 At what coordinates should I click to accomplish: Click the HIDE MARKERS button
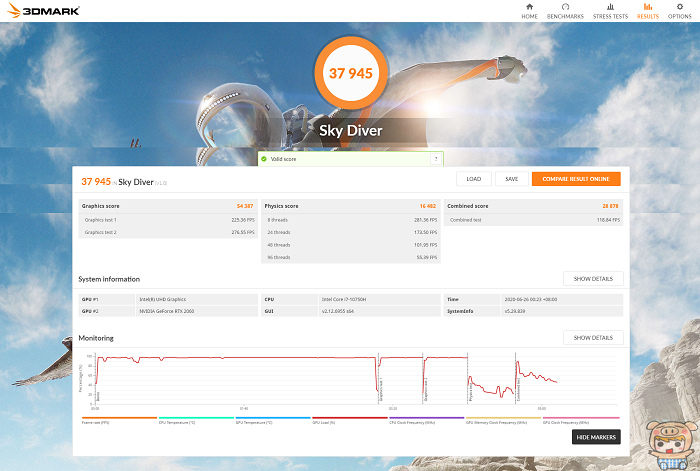pos(596,437)
